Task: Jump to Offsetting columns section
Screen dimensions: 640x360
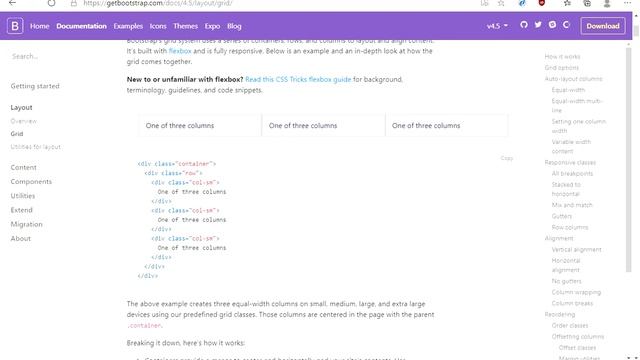Action: click(x=578, y=337)
